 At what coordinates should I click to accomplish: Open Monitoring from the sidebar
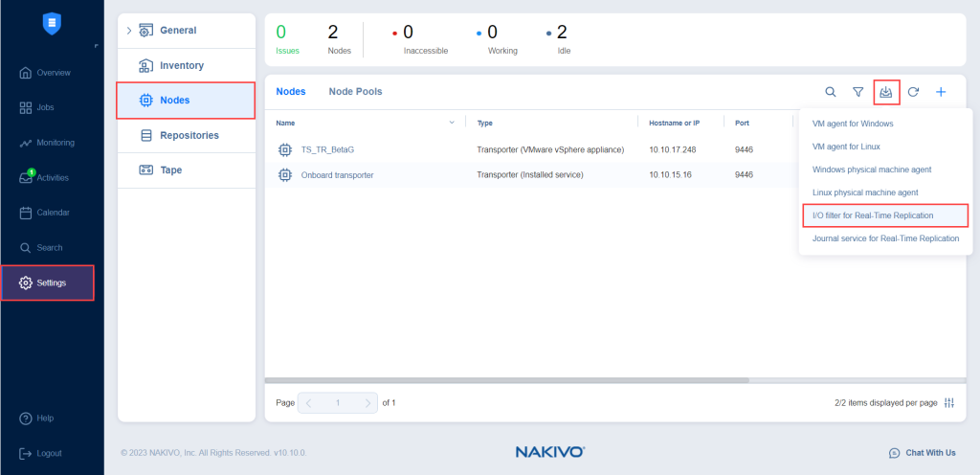pos(47,143)
